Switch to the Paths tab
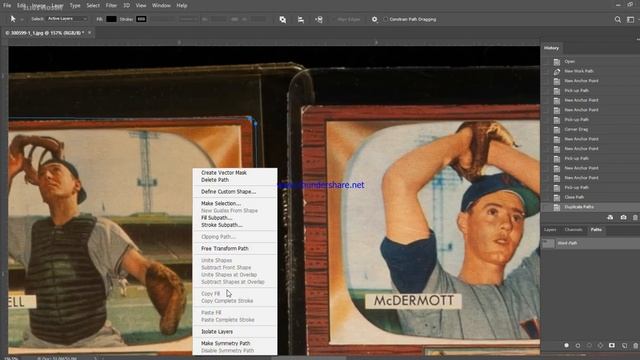640x360 pixels. tap(596, 230)
